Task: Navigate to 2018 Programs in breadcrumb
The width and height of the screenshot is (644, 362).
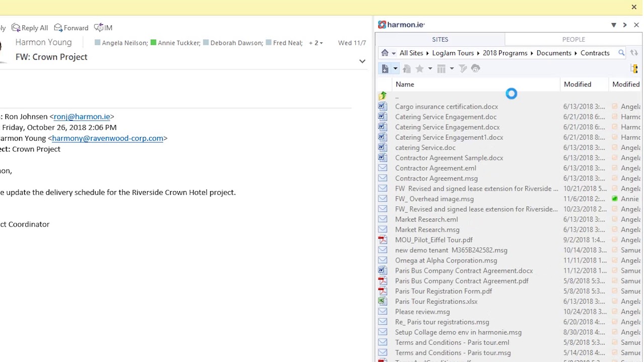Action: click(x=505, y=53)
